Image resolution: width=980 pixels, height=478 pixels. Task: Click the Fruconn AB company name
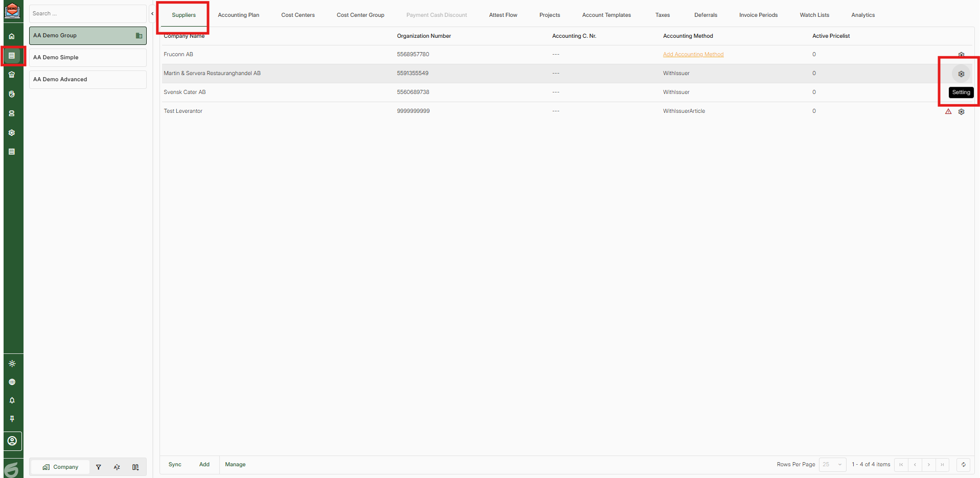178,55
